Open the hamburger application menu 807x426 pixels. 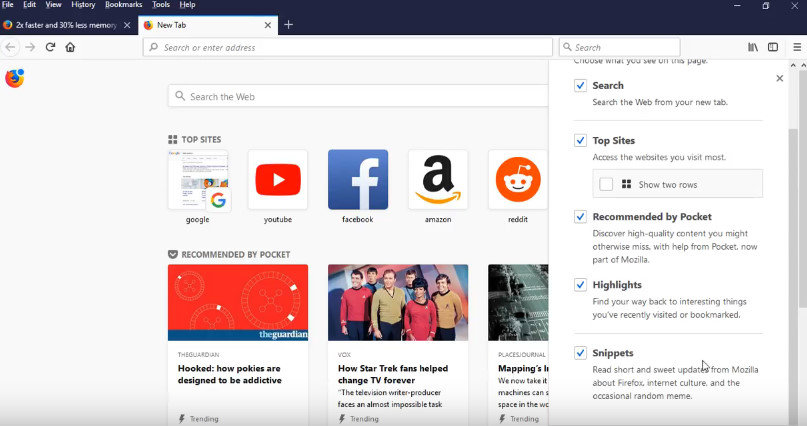(x=797, y=47)
